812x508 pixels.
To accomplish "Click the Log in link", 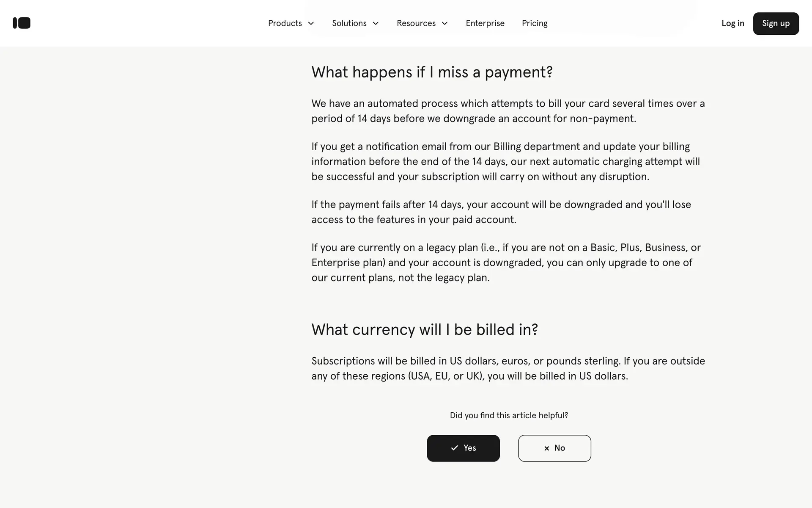I will (732, 23).
